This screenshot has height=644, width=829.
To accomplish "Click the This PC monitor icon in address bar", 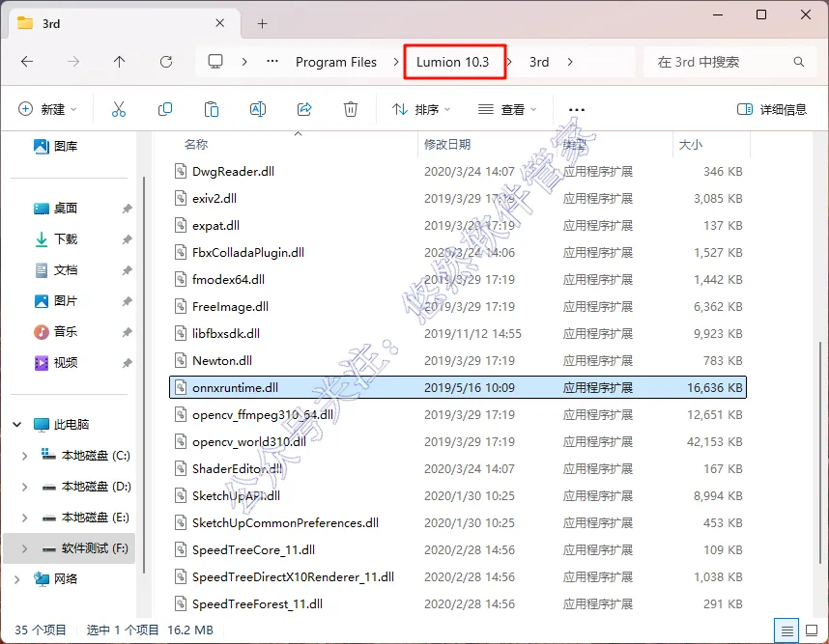I will [215, 62].
